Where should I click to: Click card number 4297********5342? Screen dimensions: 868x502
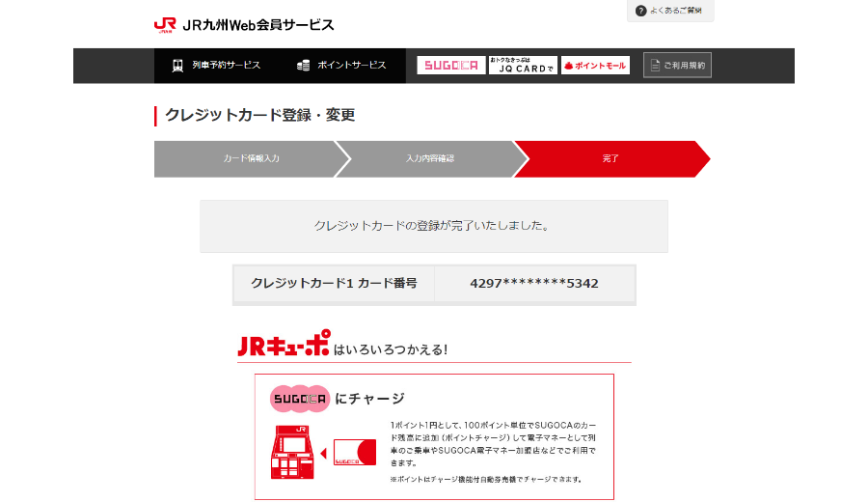pos(534,284)
